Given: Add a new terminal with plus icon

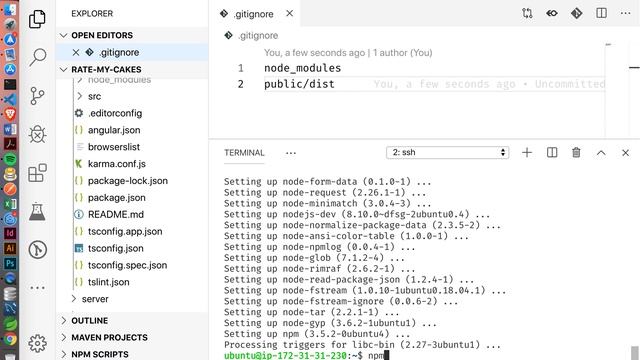Looking at the screenshot, I should (x=527, y=153).
